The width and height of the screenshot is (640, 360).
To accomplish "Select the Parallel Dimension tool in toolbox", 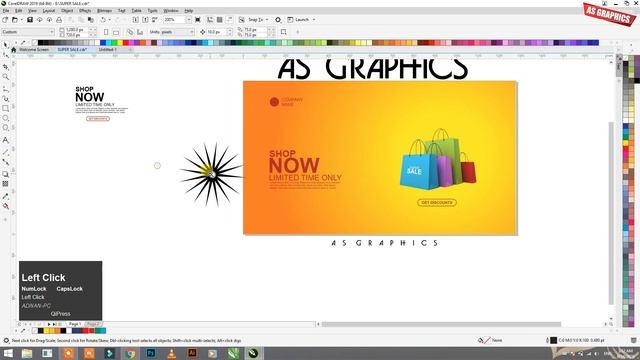I will click(x=5, y=152).
